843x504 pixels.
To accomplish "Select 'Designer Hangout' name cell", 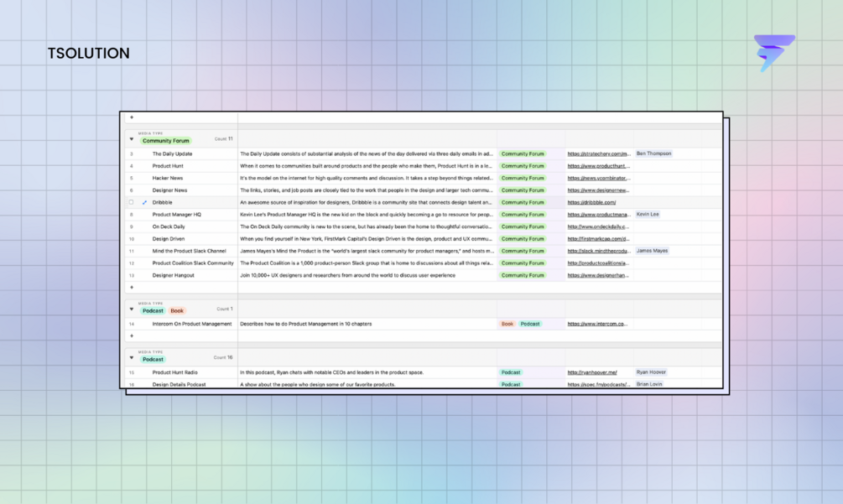I will [173, 275].
